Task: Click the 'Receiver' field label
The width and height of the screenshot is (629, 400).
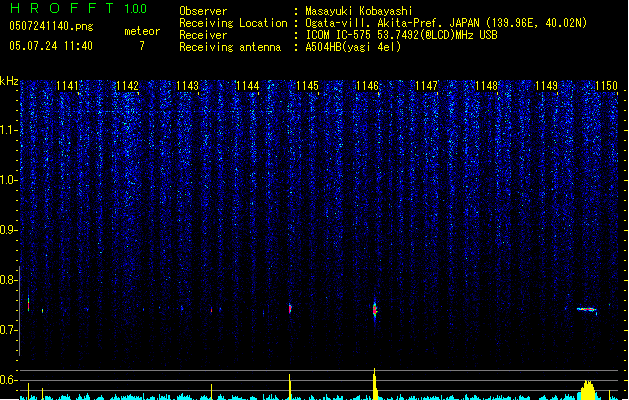Action: [x=203, y=35]
